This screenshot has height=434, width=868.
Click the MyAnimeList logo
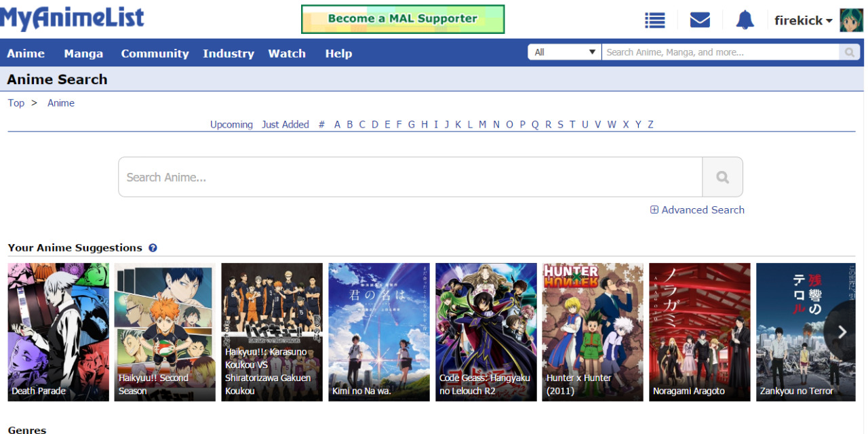coord(72,18)
